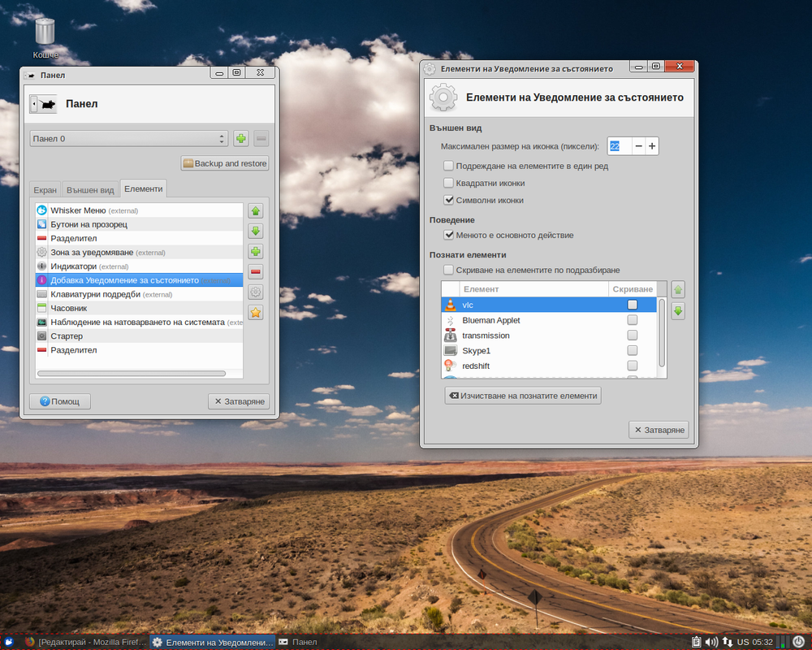Screen dimensions: 812x650
Task: Tick hide checkbox for vlc
Action: [x=633, y=305]
